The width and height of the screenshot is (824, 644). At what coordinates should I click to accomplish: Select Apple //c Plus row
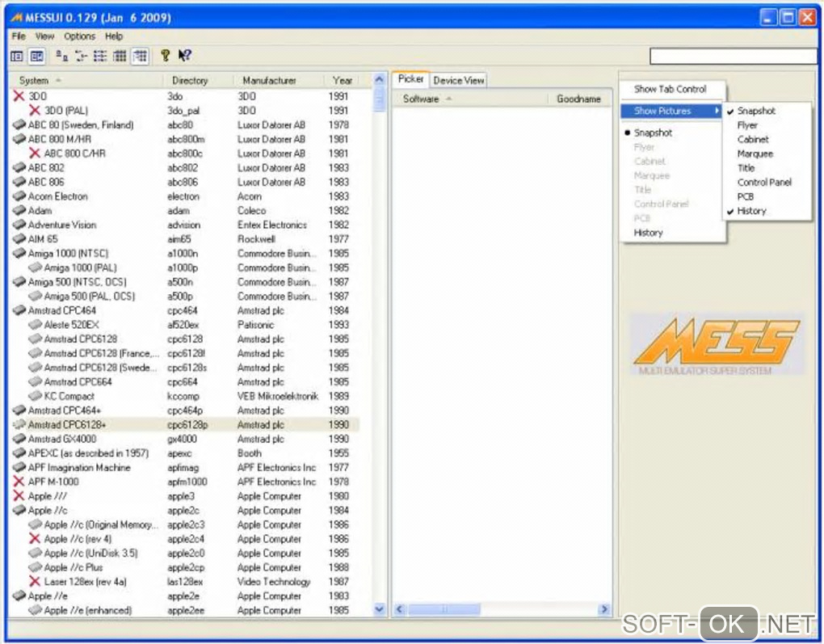185,567
